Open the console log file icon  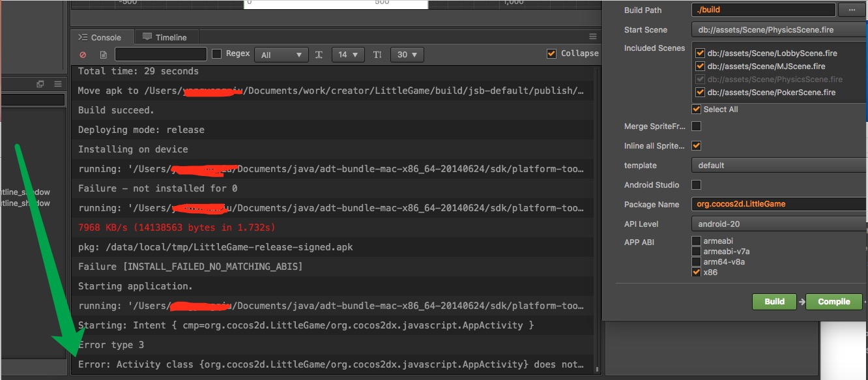(103, 55)
